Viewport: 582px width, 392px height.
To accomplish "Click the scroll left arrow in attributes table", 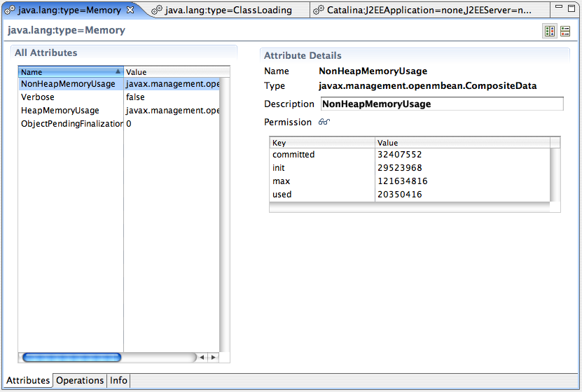I will click(x=202, y=357).
